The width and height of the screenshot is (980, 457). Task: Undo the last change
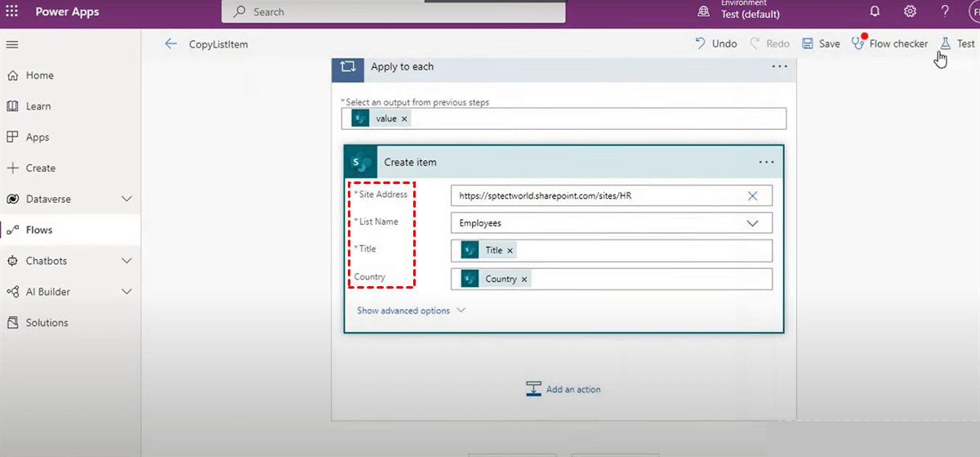pos(716,44)
